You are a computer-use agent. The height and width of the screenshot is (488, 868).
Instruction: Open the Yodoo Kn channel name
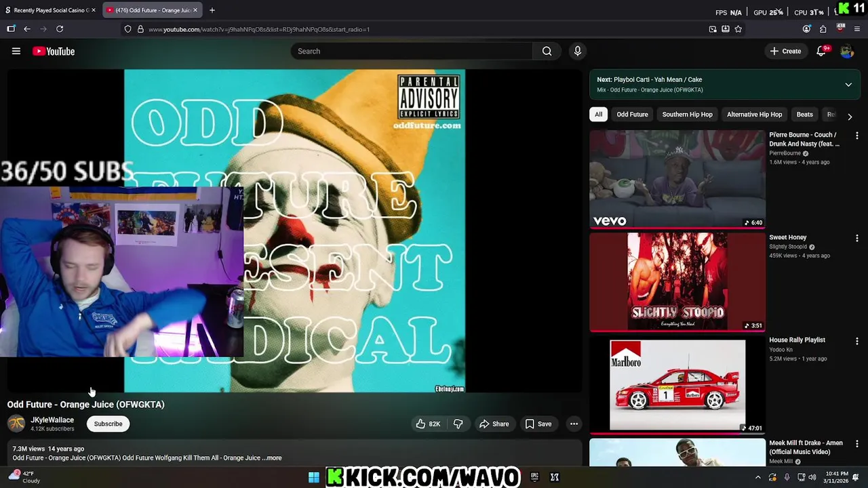pos(781,350)
